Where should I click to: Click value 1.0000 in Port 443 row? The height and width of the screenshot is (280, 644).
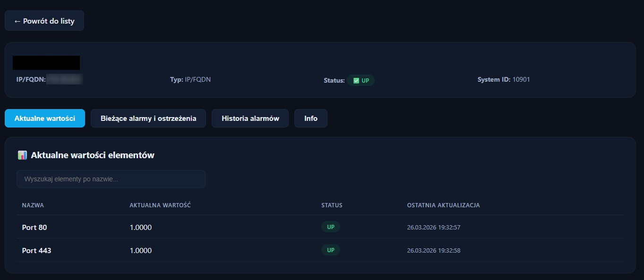[x=141, y=250]
